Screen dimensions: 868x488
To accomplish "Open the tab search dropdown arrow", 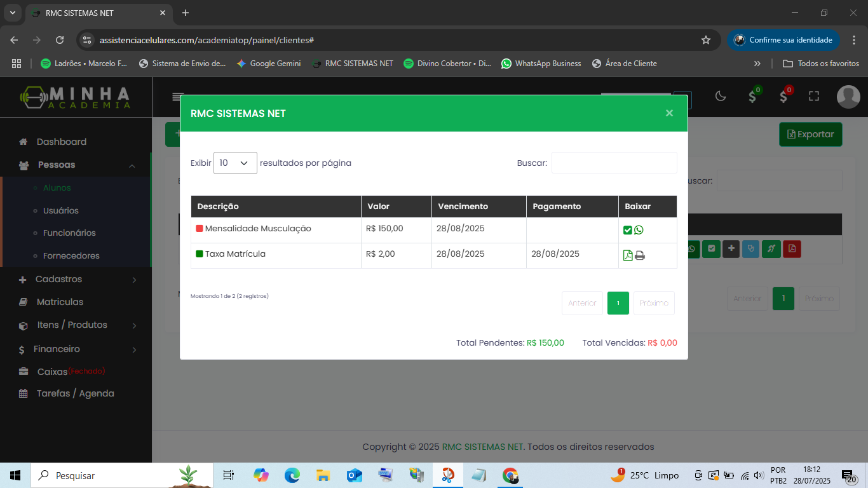I will [12, 13].
